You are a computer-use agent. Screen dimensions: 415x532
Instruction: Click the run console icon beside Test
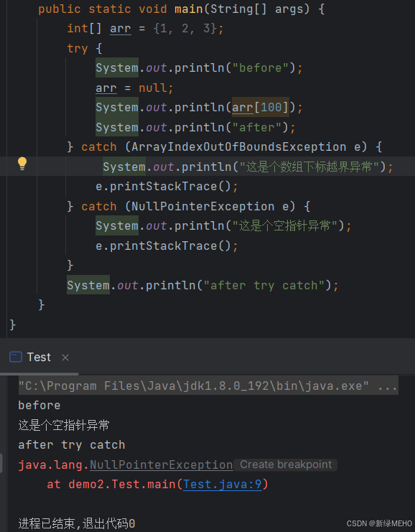pos(16,357)
